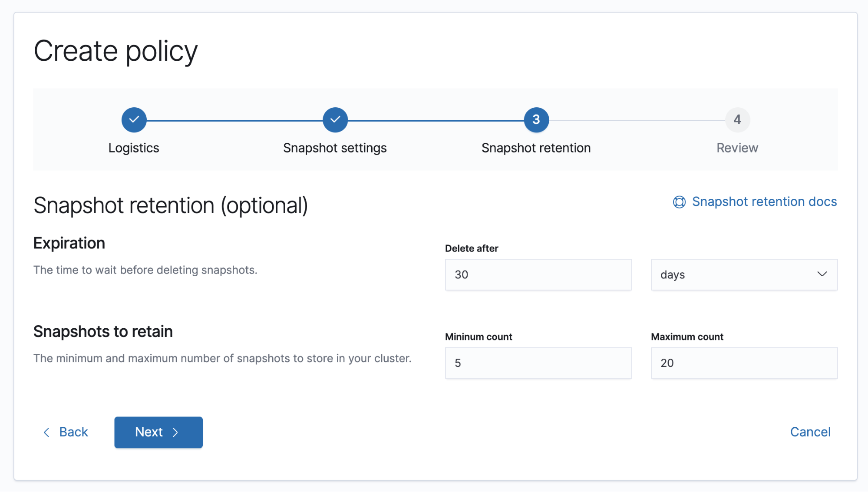Click the active Snapshot retention step icon

point(535,120)
